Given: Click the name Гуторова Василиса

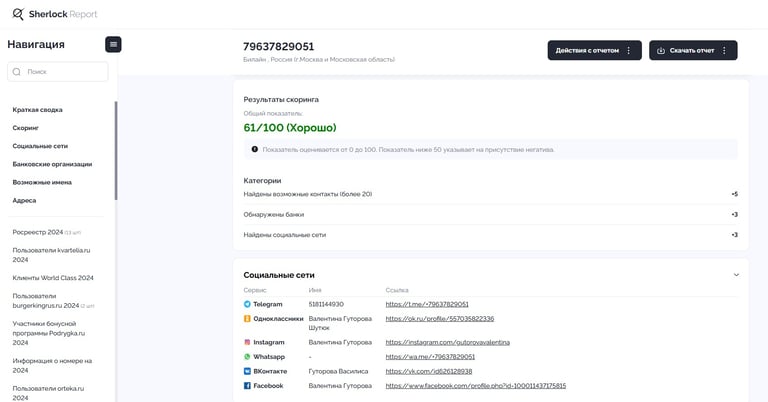Looking at the screenshot, I should point(338,371).
